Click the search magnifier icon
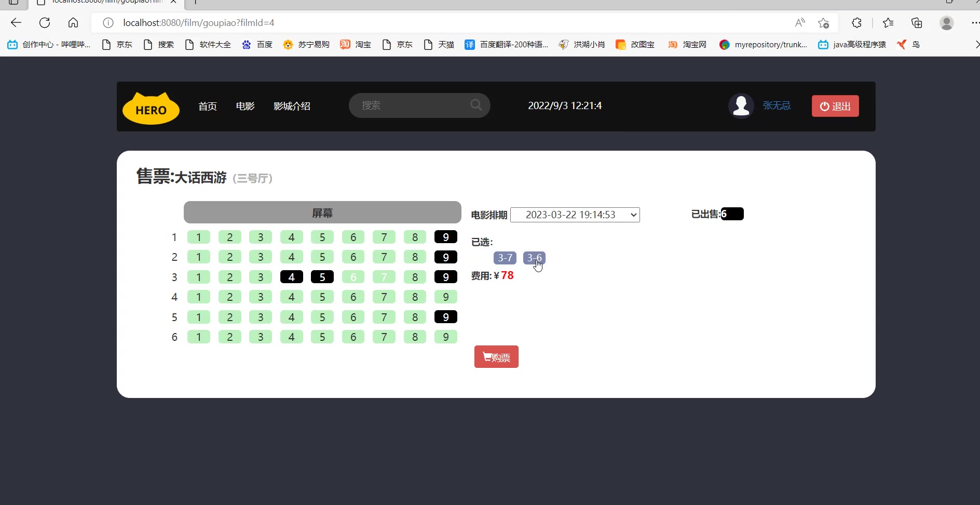This screenshot has width=980, height=505. (476, 105)
